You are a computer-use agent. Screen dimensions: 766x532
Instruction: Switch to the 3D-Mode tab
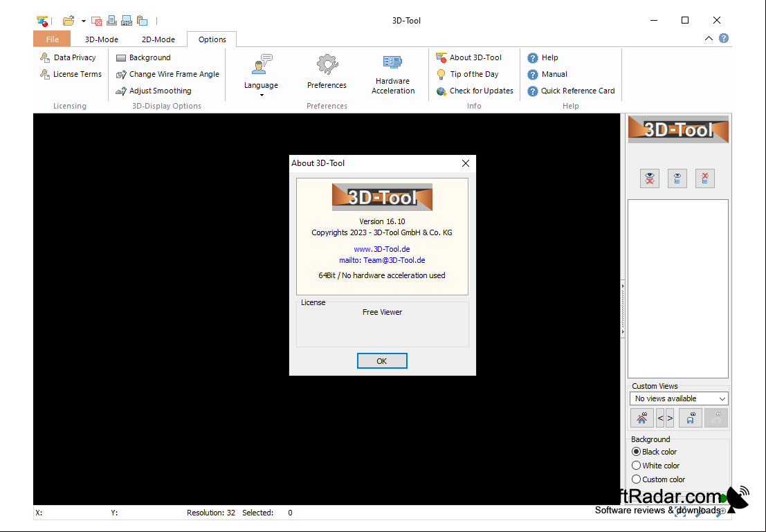point(102,39)
